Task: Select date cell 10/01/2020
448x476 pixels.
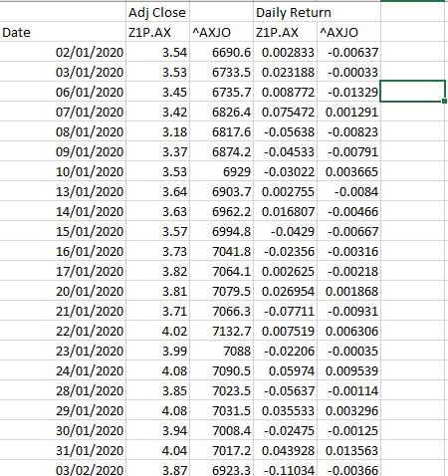Action: pos(63,171)
